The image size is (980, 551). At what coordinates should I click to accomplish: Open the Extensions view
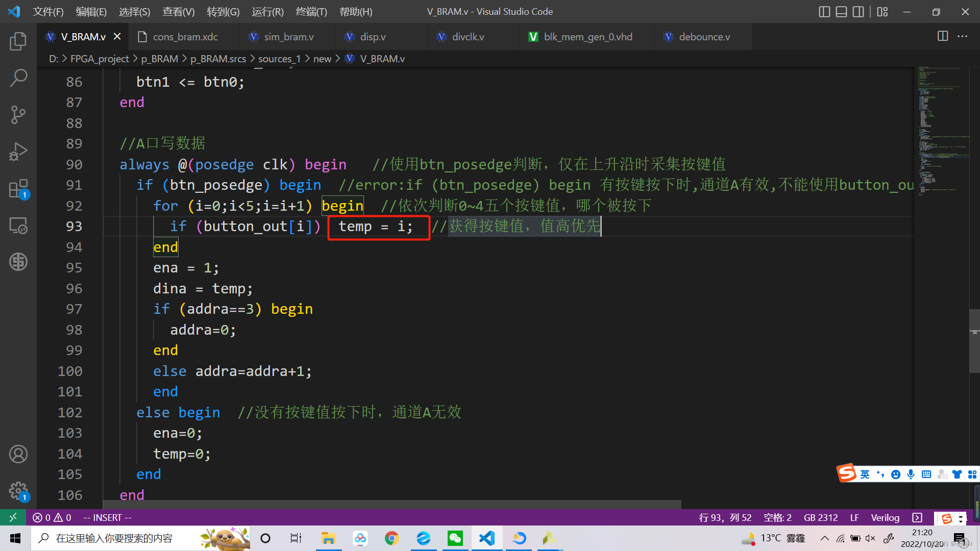pos(18,189)
